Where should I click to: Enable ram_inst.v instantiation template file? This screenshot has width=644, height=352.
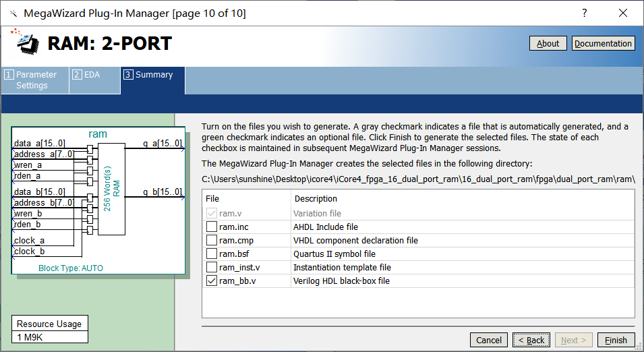[212, 268]
